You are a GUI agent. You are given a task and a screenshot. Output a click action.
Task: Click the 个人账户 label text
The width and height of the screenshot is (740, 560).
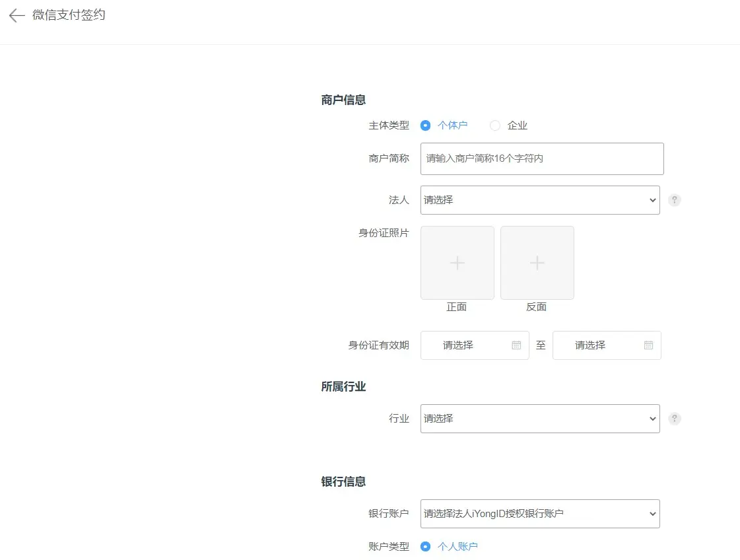[457, 546]
